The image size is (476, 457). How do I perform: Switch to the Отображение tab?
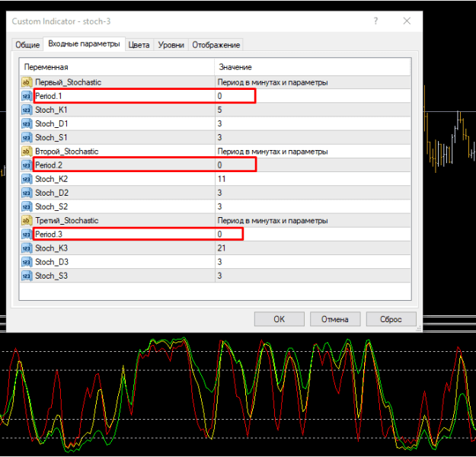tap(216, 45)
